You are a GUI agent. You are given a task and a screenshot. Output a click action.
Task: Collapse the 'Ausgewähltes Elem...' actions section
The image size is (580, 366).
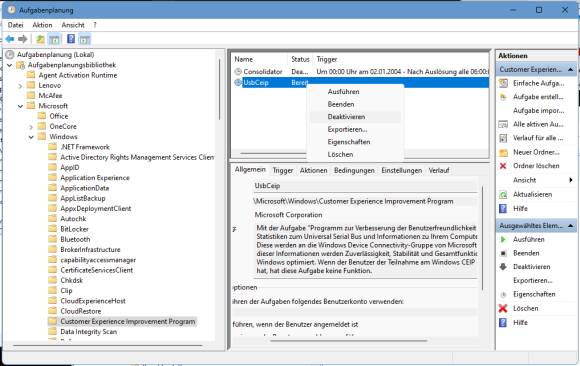click(x=570, y=226)
